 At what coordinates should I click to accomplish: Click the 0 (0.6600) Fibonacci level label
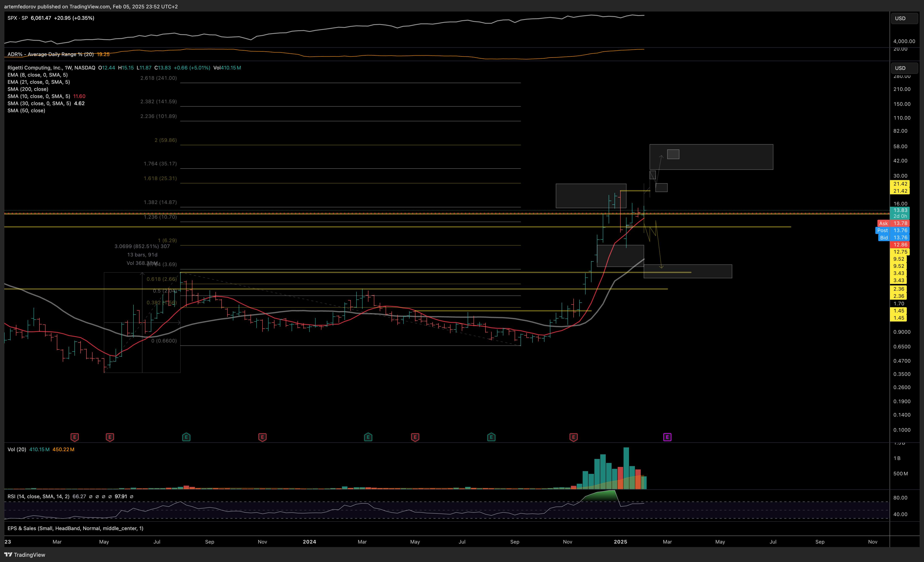click(x=164, y=341)
